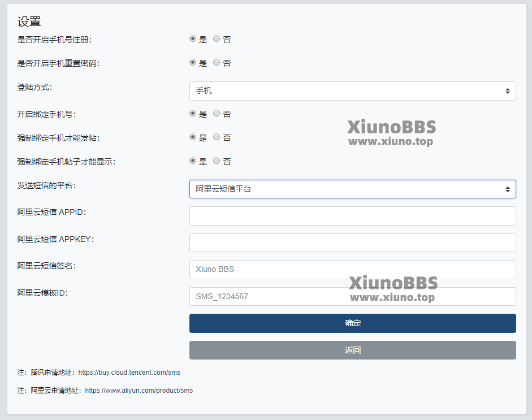
Task: Select 否 for 强制绑定手机帖子才能显示
Action: [x=217, y=161]
